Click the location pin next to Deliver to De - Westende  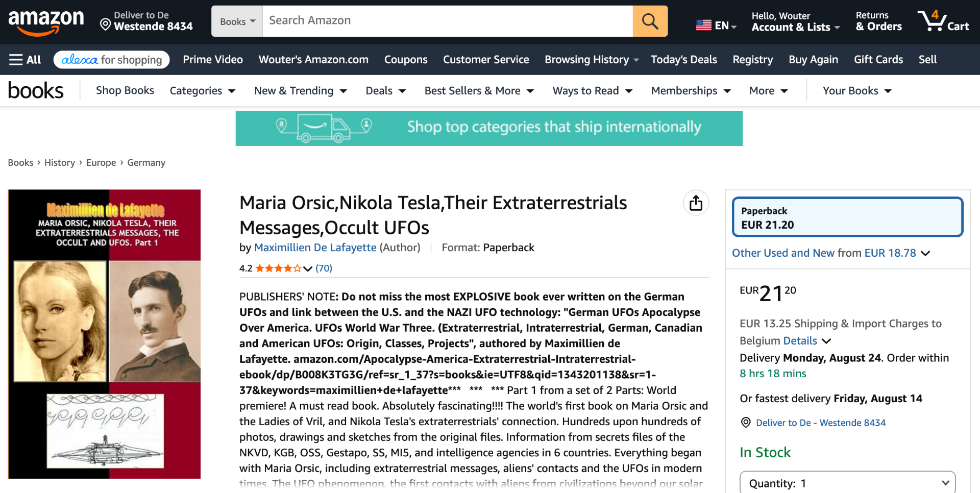pyautogui.click(x=746, y=423)
